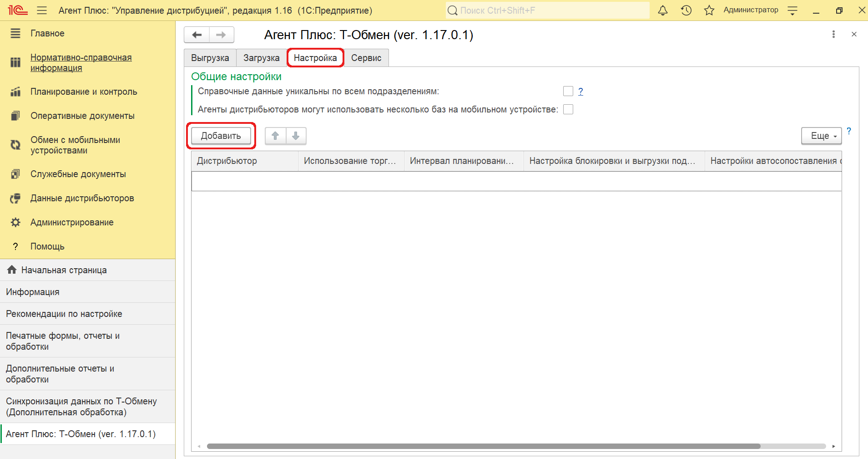The width and height of the screenshot is (868, 459).
Task: Click home icon of Начальная страница
Action: click(x=12, y=270)
